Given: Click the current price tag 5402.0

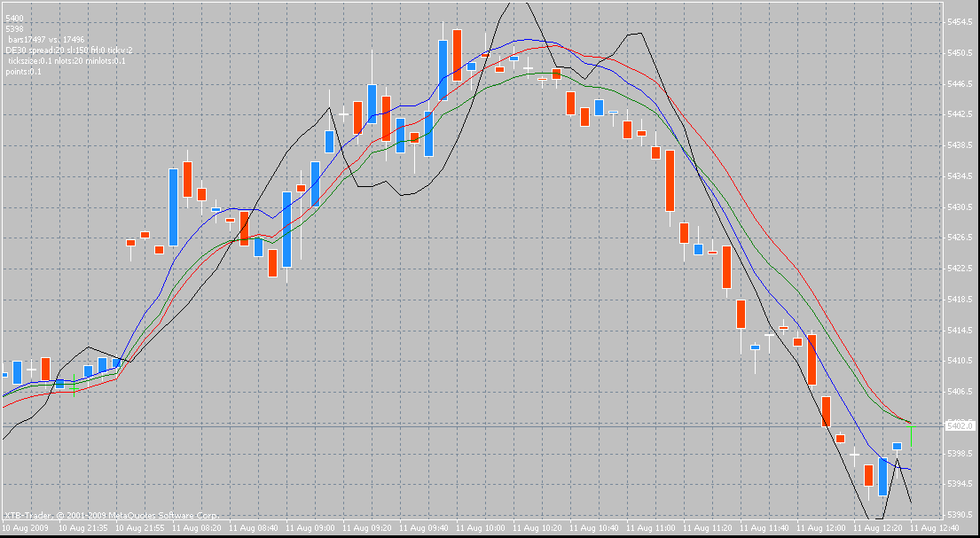Looking at the screenshot, I should tap(960, 425).
